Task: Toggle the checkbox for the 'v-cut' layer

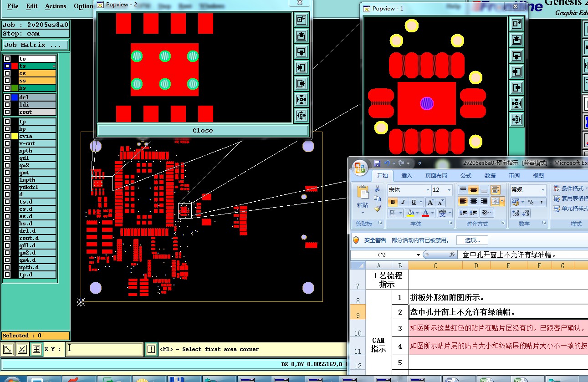Action: 7,143
